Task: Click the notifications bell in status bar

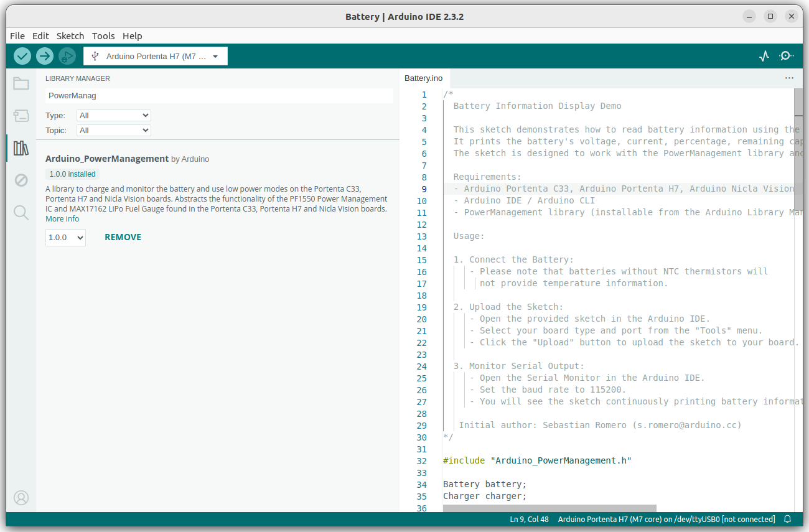Action: pyautogui.click(x=787, y=519)
